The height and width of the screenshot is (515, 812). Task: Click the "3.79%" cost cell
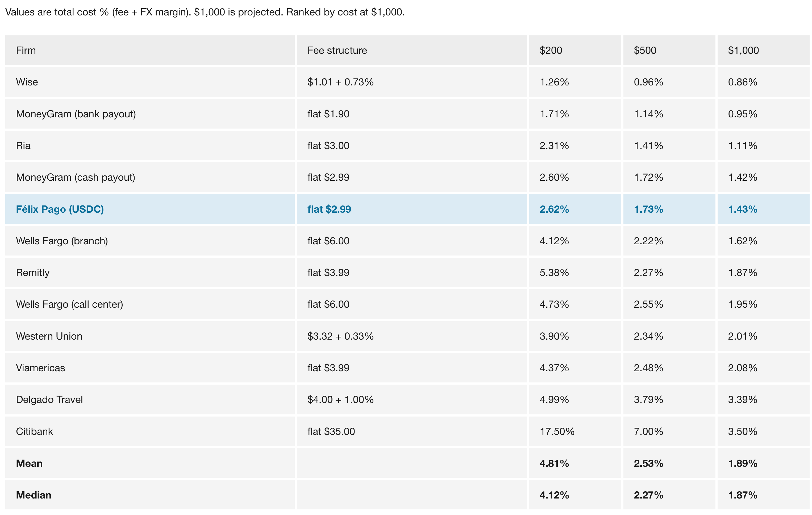pos(669,399)
